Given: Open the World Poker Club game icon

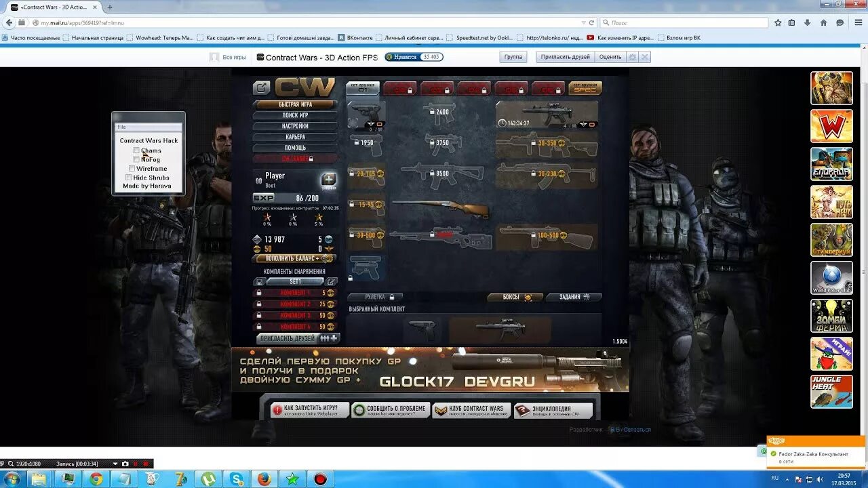Looking at the screenshot, I should coord(832,278).
